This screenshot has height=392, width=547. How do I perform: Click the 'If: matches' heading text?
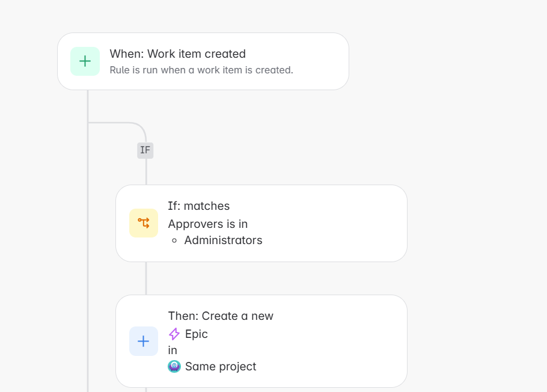pos(199,206)
